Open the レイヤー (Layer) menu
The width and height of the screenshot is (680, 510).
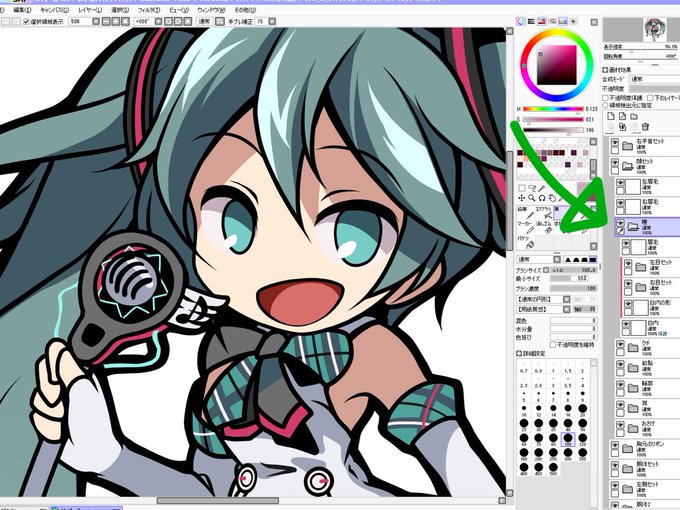[90, 10]
